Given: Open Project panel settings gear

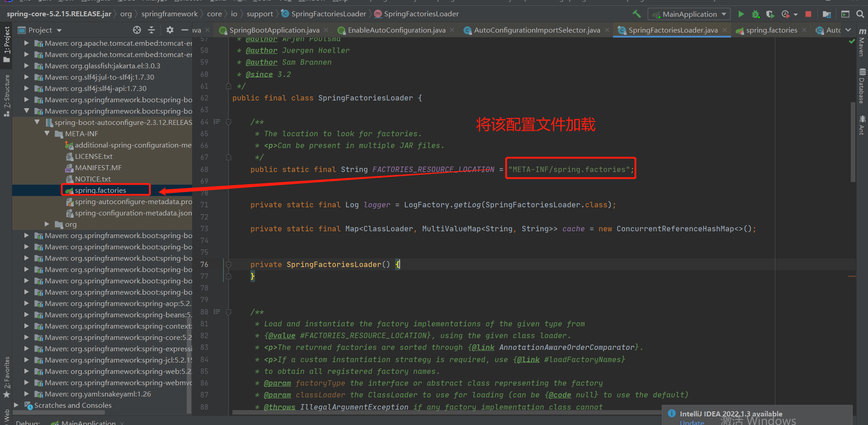Looking at the screenshot, I should click(x=170, y=30).
